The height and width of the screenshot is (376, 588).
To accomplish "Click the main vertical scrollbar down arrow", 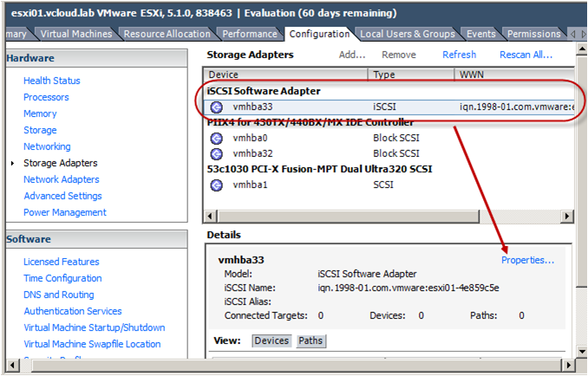I will [582, 352].
